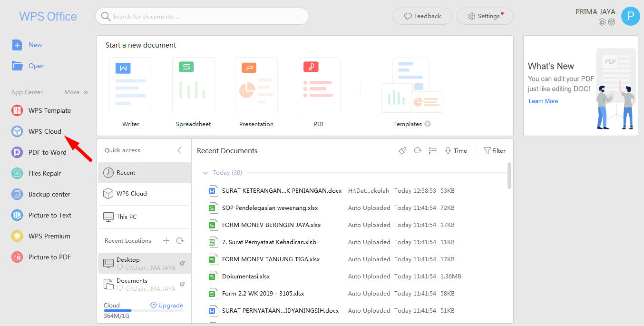The image size is (644, 326).
Task: Click the second membership badge under PRIMA JAYA
Action: (612, 22)
